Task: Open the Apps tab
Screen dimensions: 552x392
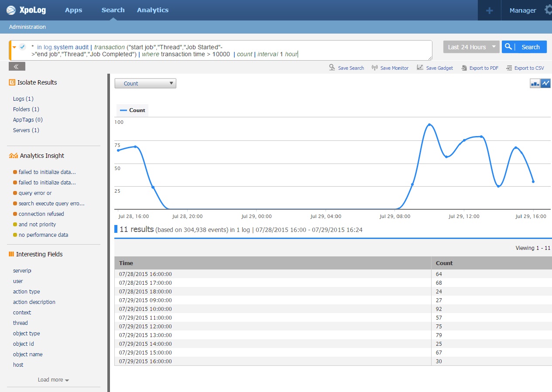Action: [73, 10]
